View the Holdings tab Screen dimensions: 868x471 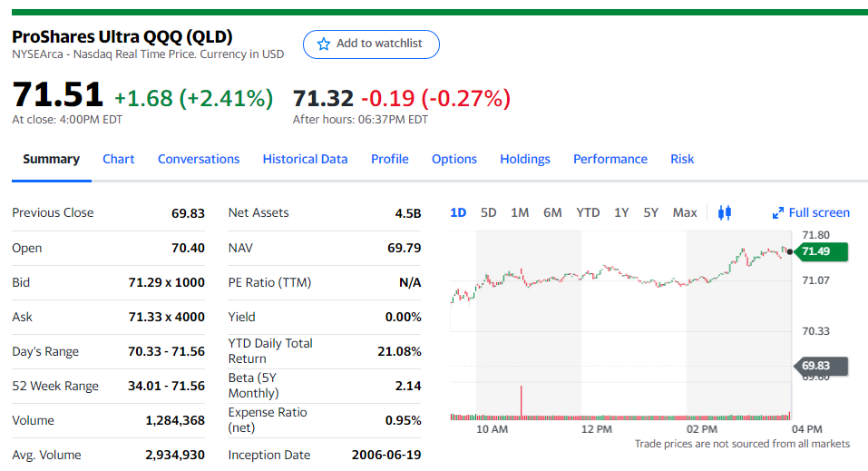(x=525, y=159)
